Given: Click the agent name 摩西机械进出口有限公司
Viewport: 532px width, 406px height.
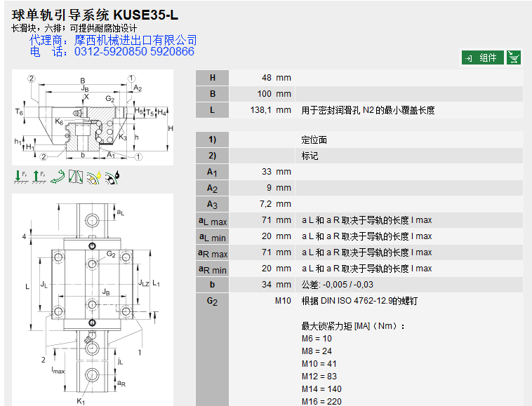Looking at the screenshot, I should point(135,41).
